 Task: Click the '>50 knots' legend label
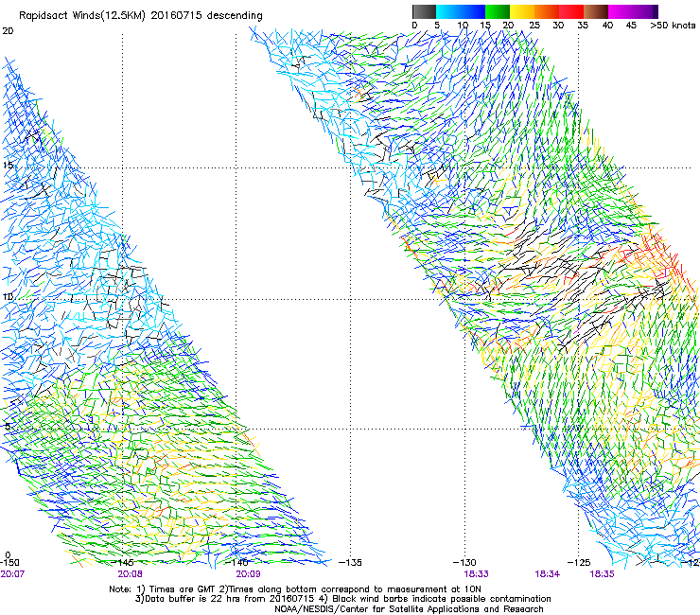click(673, 26)
